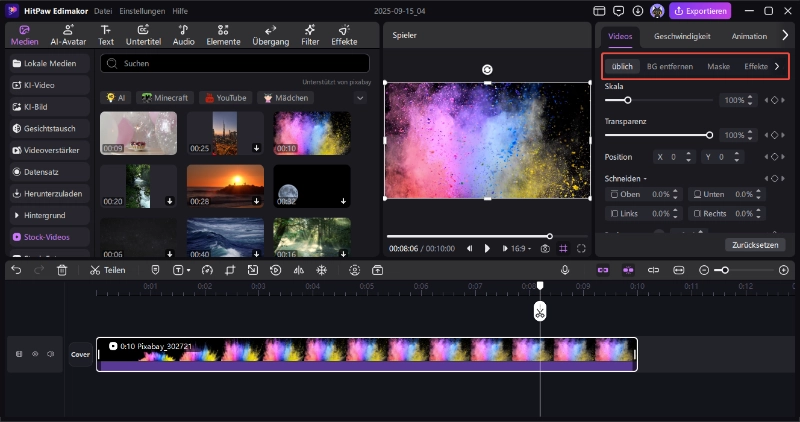Select the Maske sub-tab
This screenshot has width=800, height=422.
(718, 66)
